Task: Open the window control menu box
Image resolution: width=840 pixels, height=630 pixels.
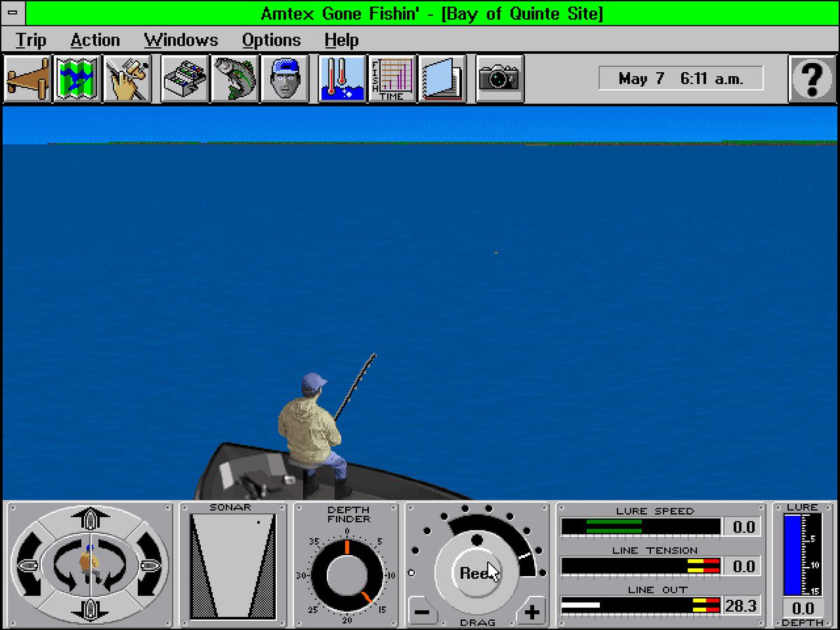Action: 13,13
